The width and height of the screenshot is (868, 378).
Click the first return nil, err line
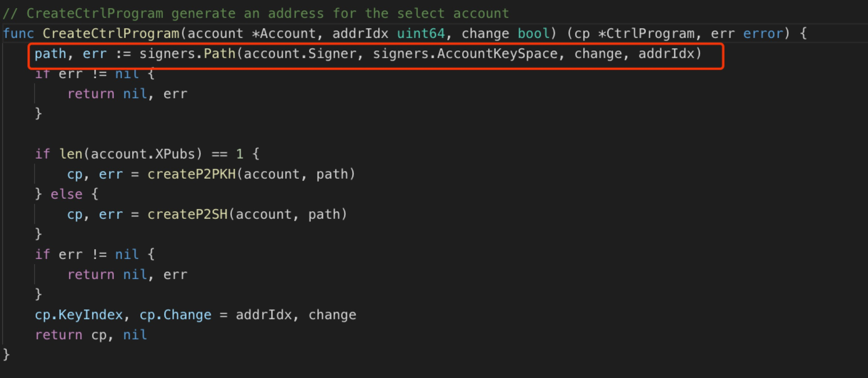[127, 94]
